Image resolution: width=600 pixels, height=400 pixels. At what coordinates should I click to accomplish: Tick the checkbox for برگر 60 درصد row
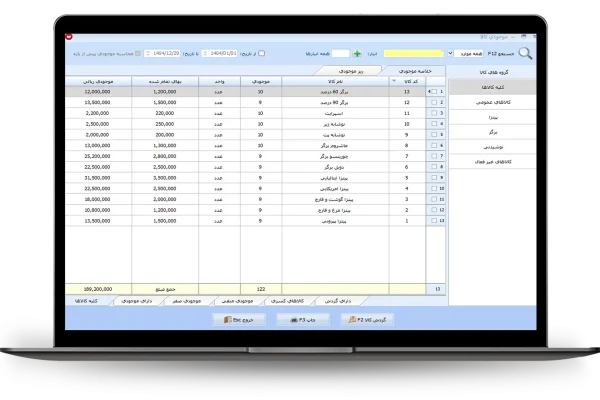pyautogui.click(x=434, y=92)
